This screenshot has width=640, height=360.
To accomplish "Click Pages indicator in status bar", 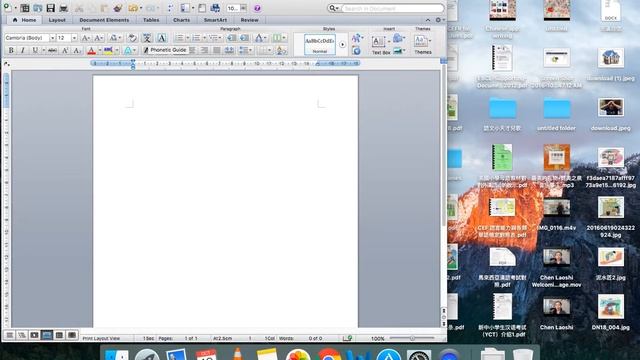I will pos(178,338).
